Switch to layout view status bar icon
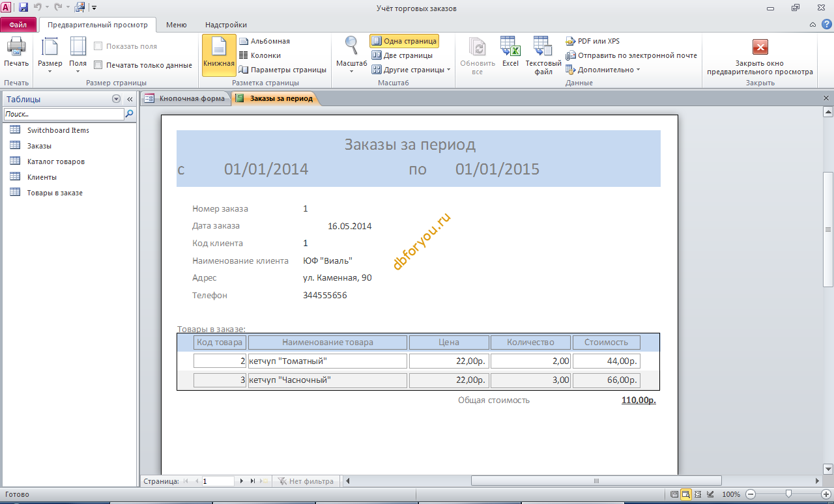Viewport: 834px width, 504px height. [698, 494]
